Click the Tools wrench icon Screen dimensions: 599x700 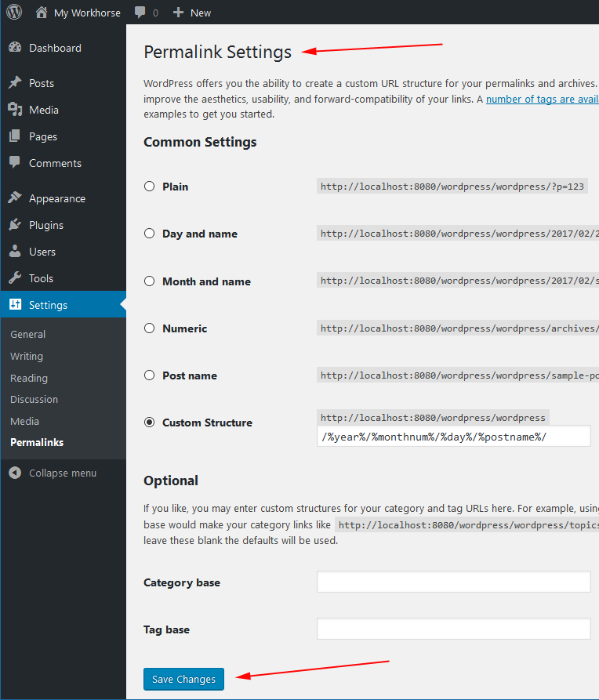coord(15,277)
